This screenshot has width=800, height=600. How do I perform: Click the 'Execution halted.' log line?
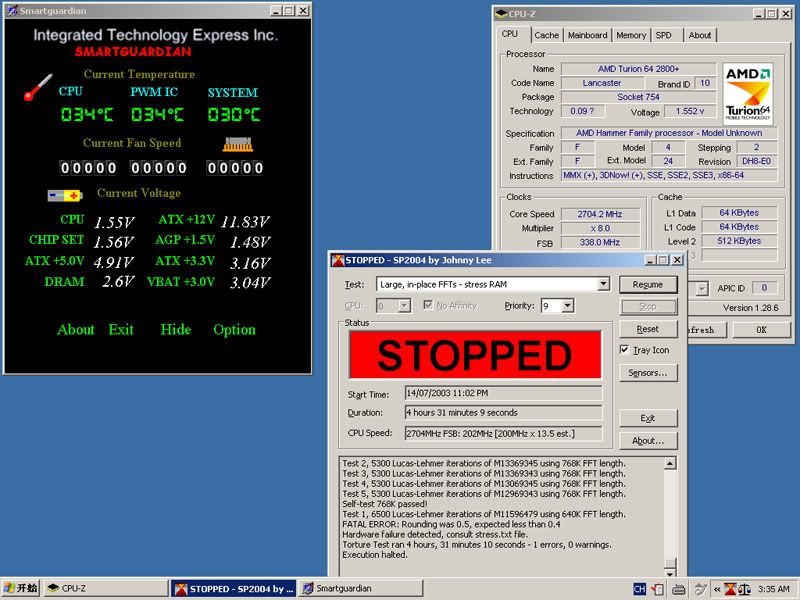point(374,555)
